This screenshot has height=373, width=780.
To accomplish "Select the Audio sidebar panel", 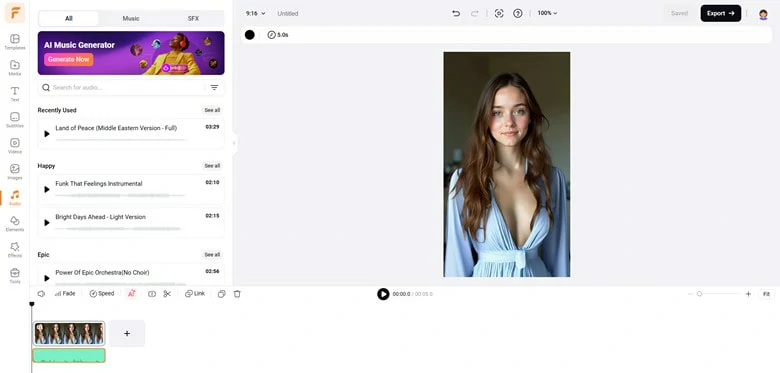I will coord(15,197).
